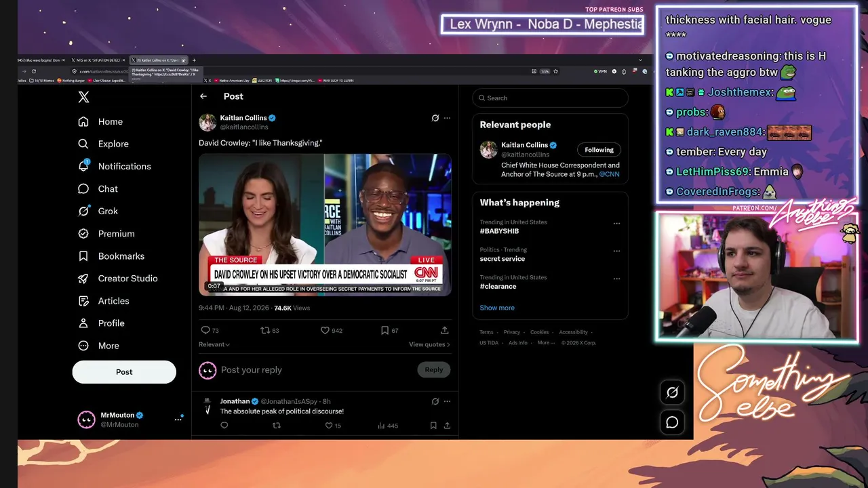Open options for #BABYSHIB trend
Image resolution: width=868 pixels, height=488 pixels.
tap(616, 223)
